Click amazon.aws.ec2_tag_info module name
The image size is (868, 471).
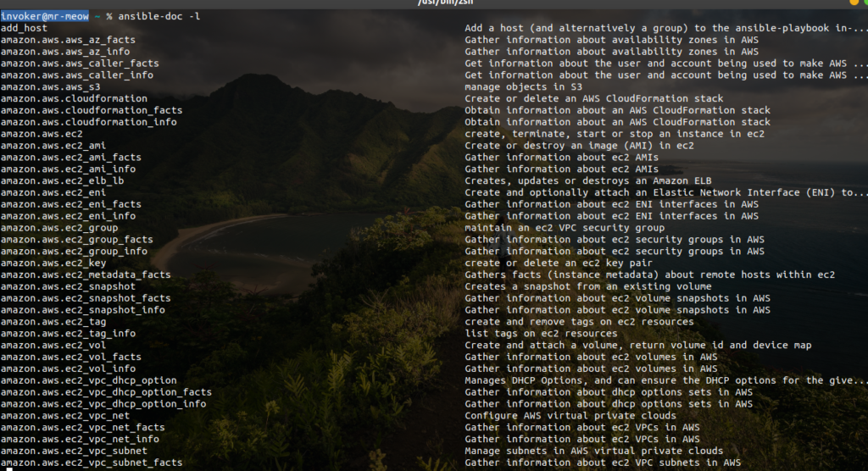point(68,333)
